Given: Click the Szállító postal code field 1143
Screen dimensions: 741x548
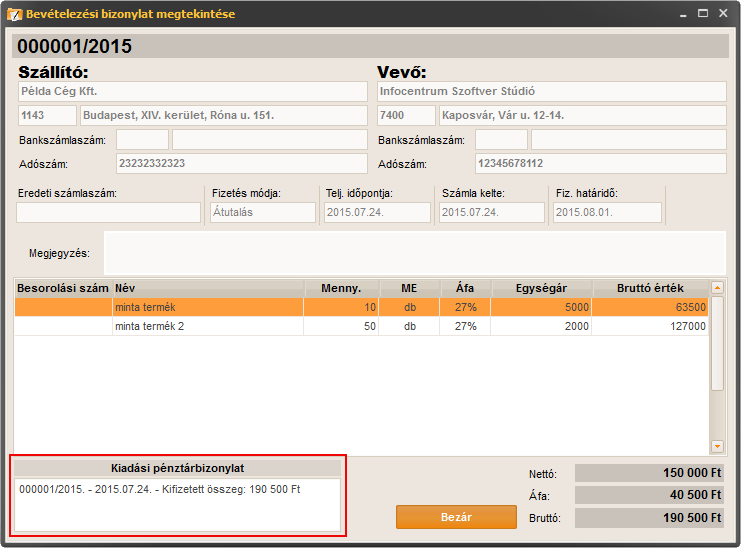Looking at the screenshot, I should tap(47, 115).
